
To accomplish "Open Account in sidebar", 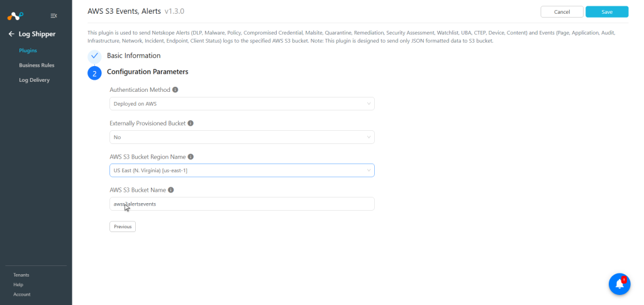I will 22,294.
